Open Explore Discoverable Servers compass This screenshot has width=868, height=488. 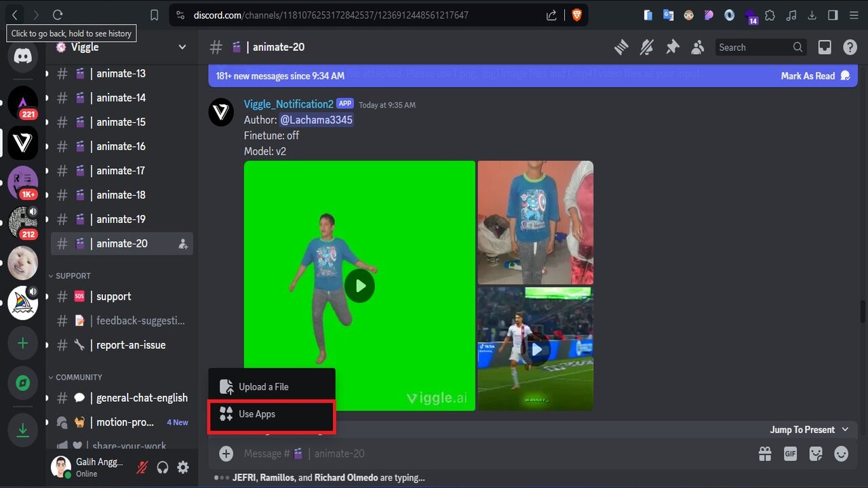tap(23, 384)
